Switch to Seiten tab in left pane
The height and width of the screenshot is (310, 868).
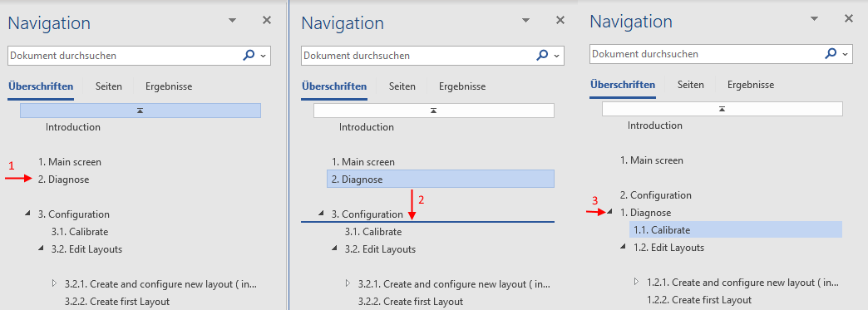[x=108, y=86]
